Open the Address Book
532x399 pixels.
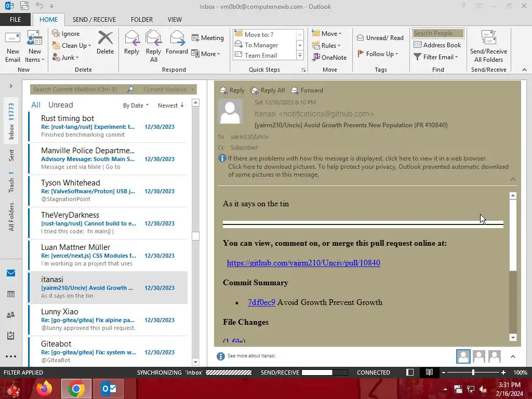pyautogui.click(x=437, y=45)
